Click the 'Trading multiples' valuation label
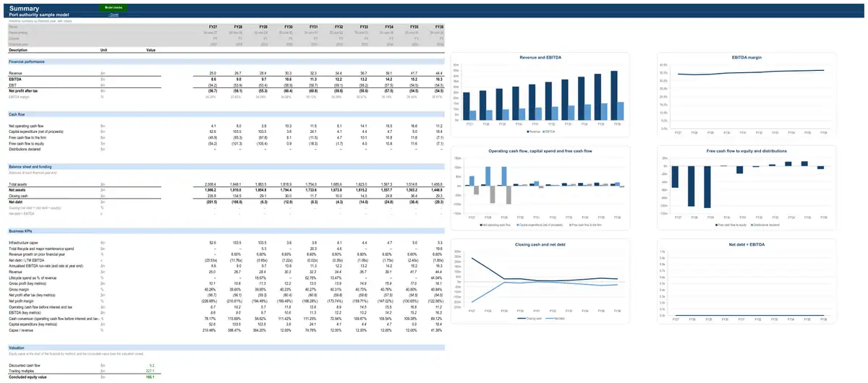The image size is (868, 383). pyautogui.click(x=20, y=371)
